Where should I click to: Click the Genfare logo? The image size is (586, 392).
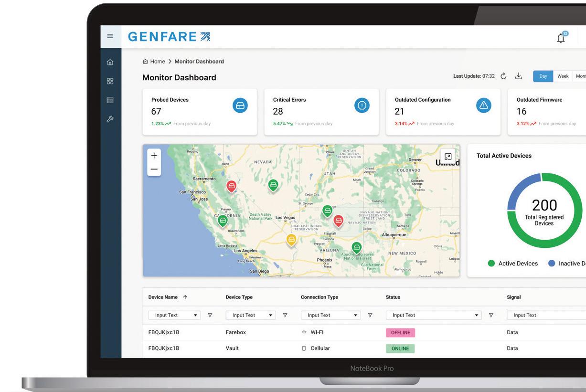[x=169, y=37]
